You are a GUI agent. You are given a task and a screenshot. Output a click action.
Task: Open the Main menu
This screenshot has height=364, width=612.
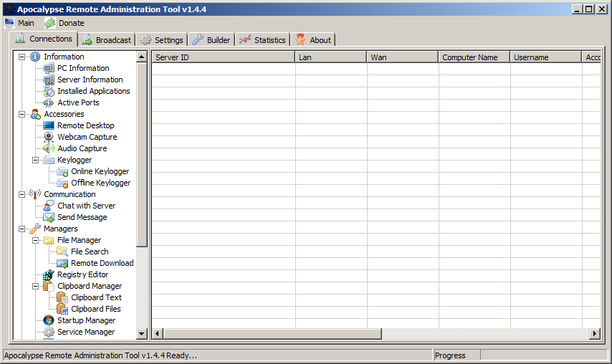tap(19, 23)
